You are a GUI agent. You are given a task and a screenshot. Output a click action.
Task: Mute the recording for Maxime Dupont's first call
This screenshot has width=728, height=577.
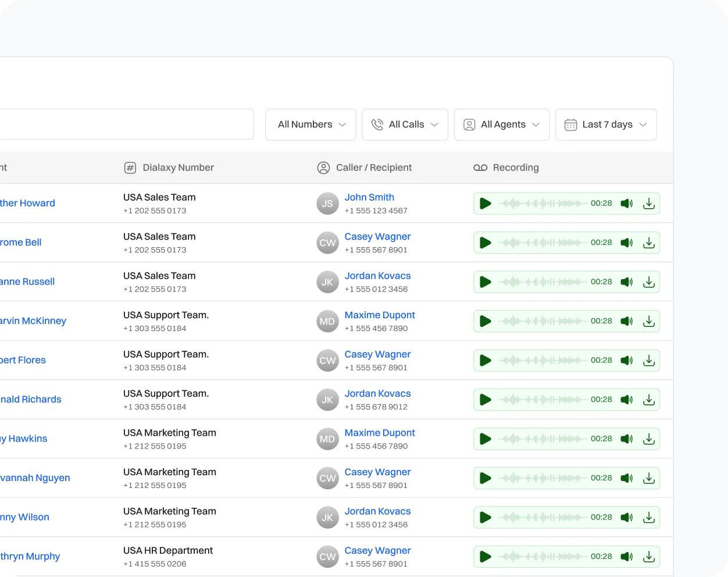627,321
